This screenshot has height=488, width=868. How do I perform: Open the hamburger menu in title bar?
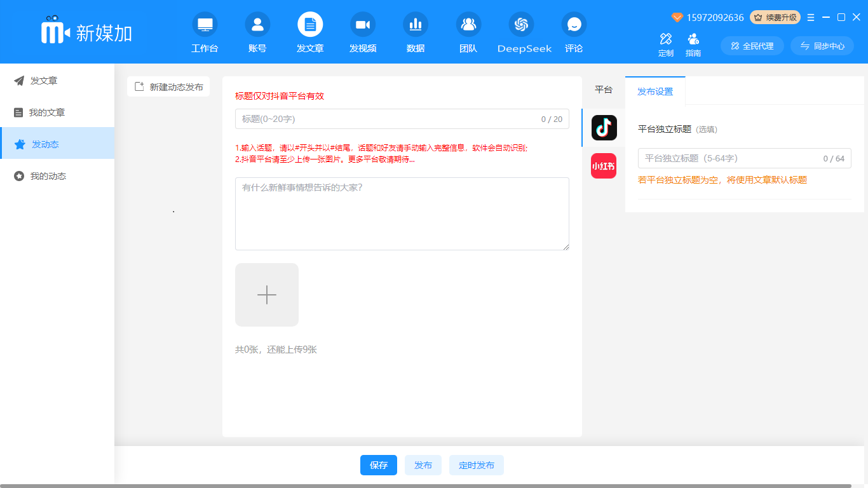pos(811,18)
